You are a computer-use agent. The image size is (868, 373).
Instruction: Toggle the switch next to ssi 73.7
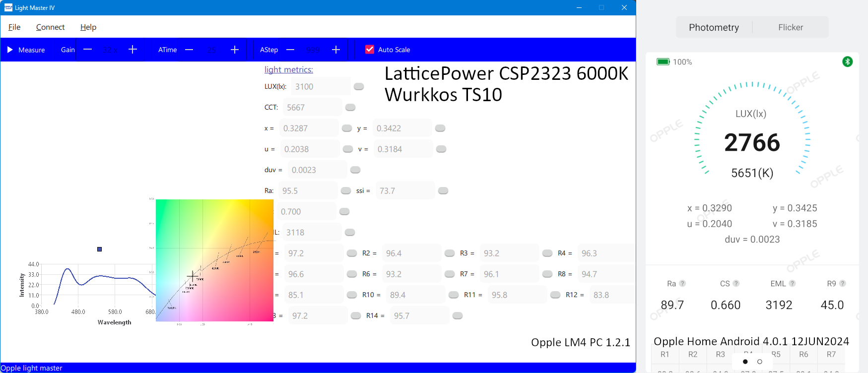coord(443,190)
